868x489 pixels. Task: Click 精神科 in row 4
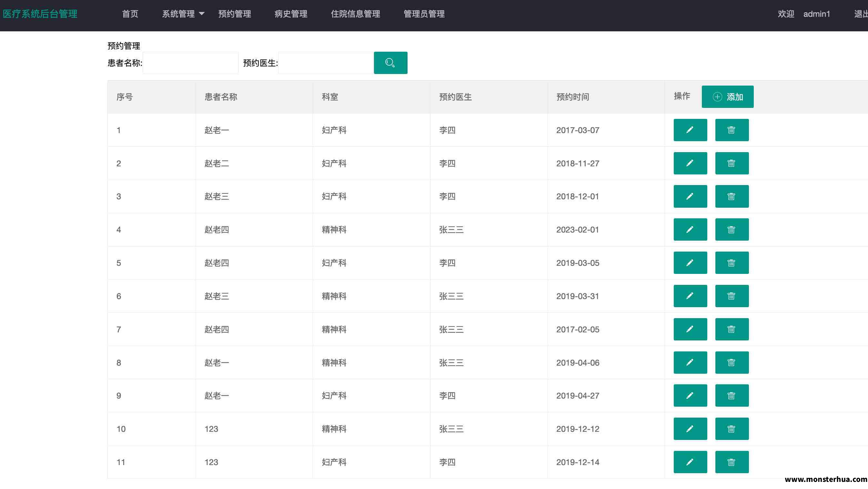coord(334,230)
